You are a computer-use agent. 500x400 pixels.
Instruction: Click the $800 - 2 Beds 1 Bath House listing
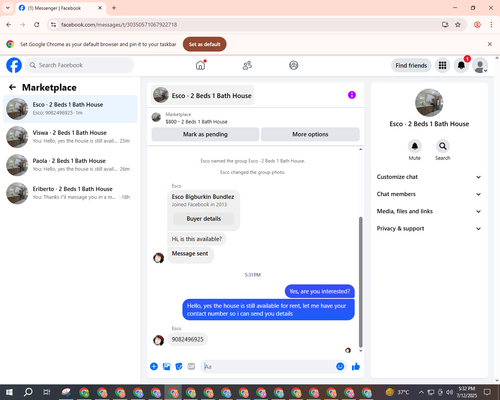click(x=197, y=122)
